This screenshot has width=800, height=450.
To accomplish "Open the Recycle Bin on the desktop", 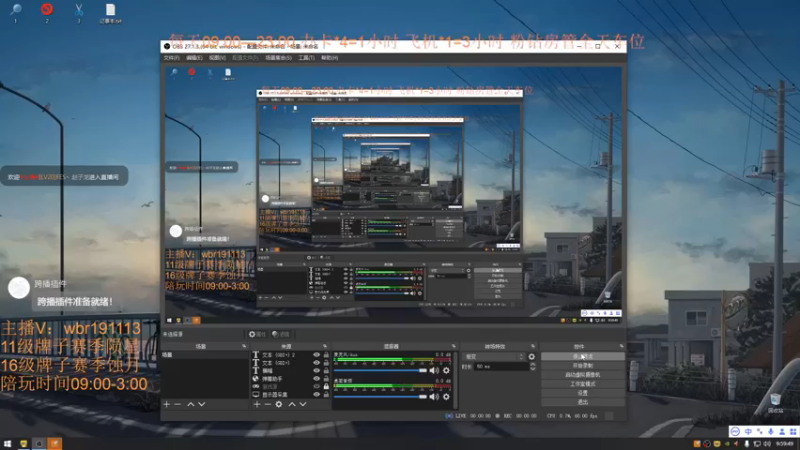I will pos(776,402).
